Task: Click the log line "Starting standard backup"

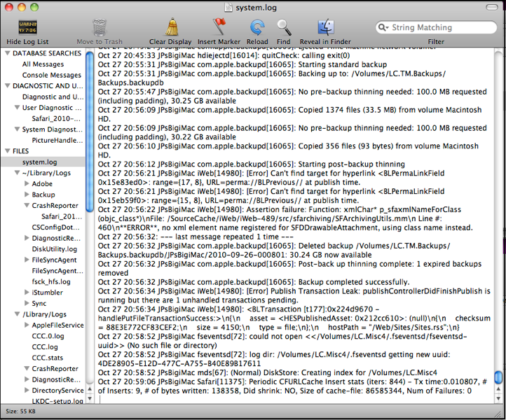Action: click(242, 64)
